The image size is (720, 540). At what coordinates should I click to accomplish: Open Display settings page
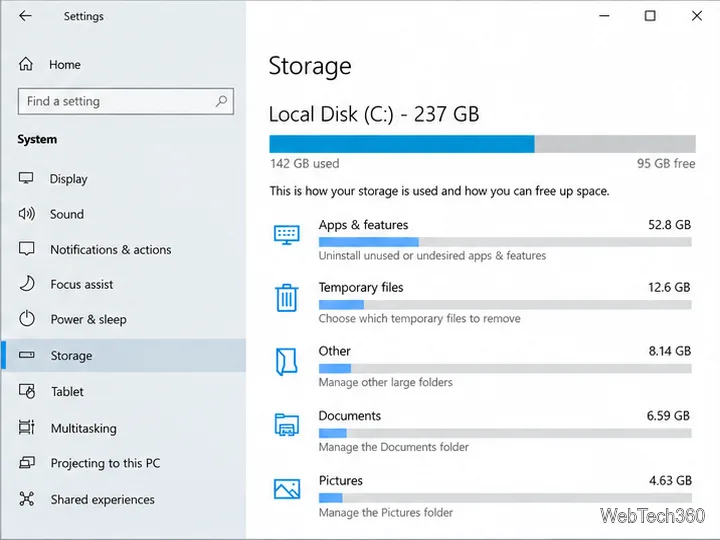coord(68,179)
